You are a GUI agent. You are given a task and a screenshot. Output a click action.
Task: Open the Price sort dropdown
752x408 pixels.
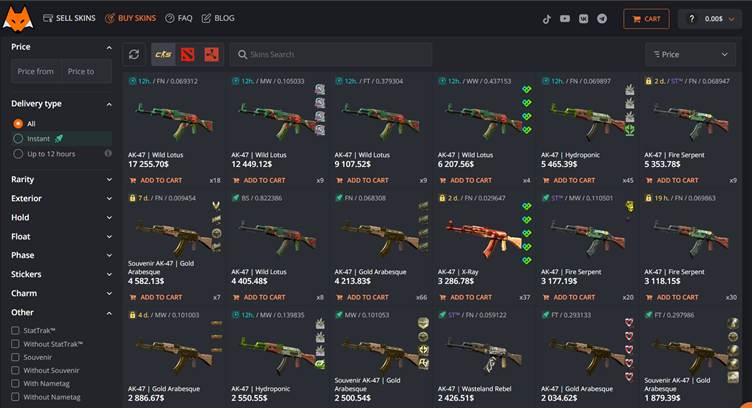tap(690, 54)
